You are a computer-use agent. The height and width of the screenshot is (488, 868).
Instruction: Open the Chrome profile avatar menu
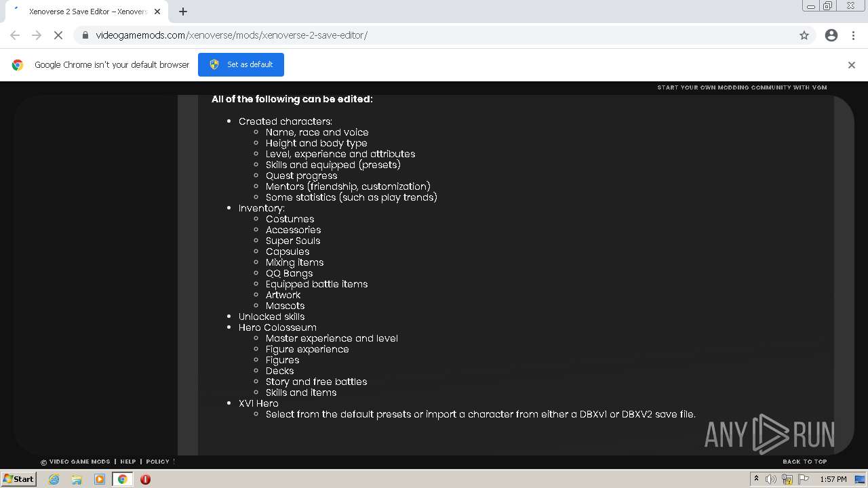831,35
